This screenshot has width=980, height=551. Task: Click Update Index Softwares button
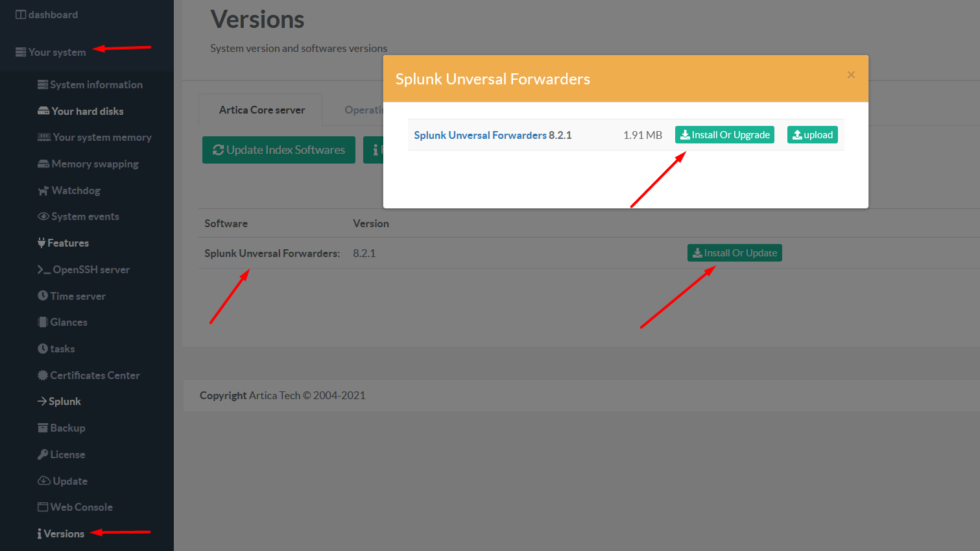pos(279,150)
